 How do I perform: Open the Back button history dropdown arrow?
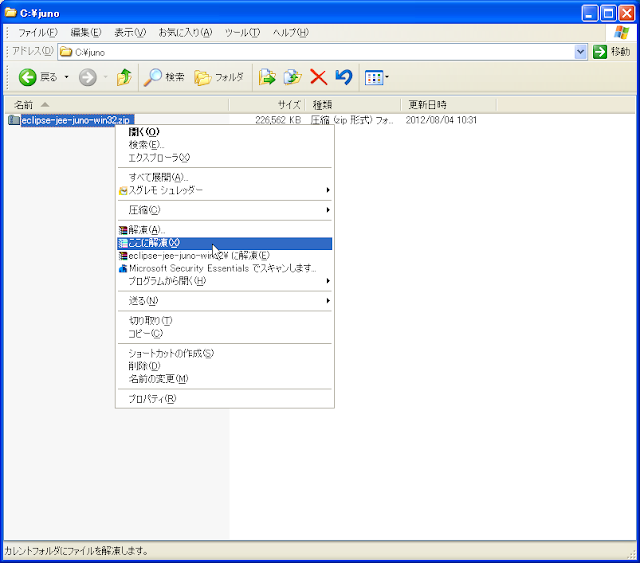67,77
